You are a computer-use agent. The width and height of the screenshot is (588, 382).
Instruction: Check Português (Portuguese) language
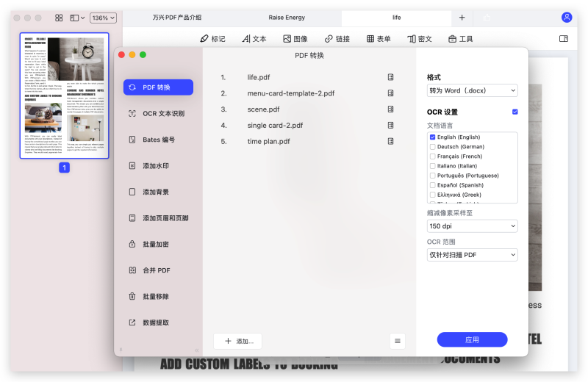coord(432,176)
